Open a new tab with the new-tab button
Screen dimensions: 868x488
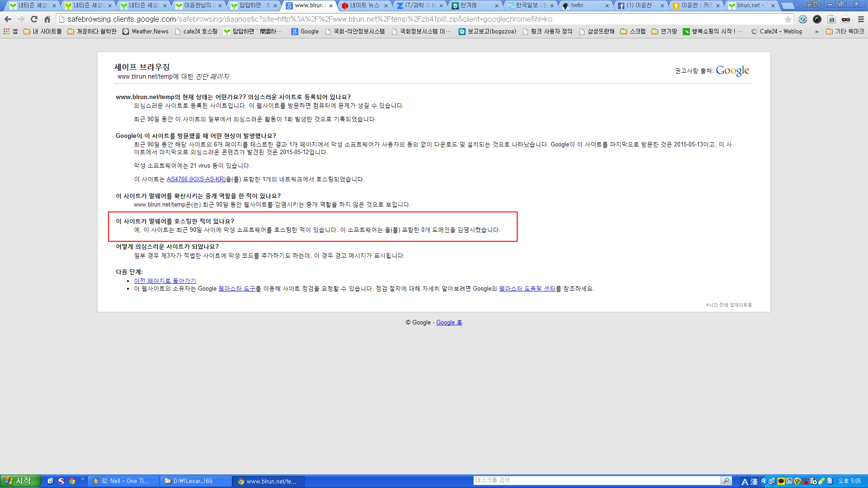coord(788,6)
